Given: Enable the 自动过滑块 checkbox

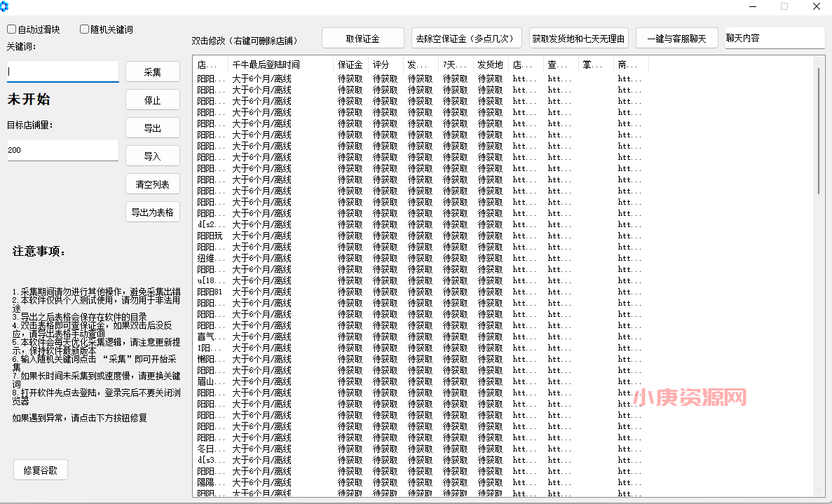Looking at the screenshot, I should coord(11,28).
